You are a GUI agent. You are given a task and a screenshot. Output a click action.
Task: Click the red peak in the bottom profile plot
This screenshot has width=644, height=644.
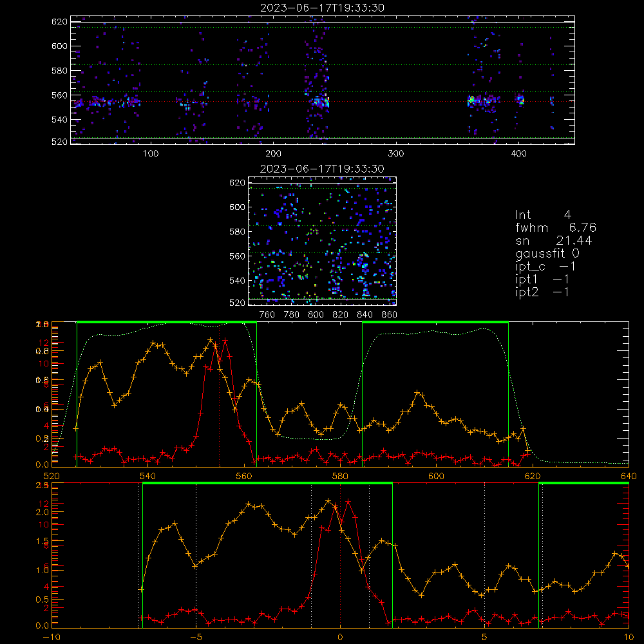348,502
